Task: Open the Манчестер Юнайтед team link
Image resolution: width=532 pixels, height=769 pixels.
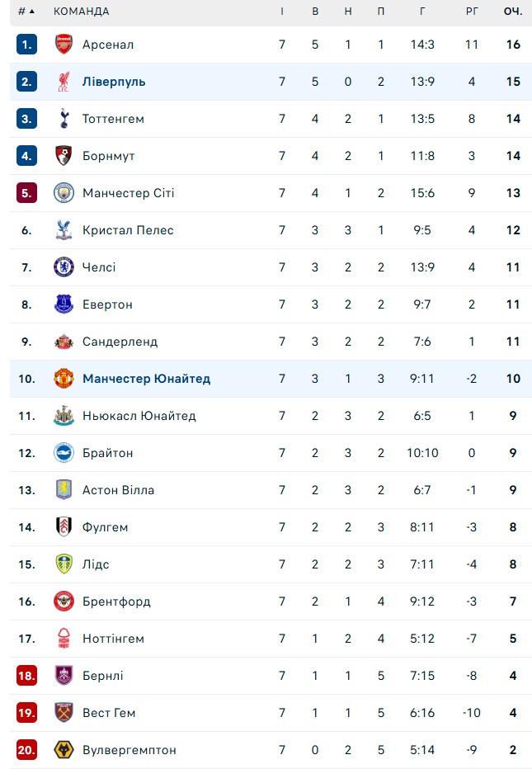Action: (146, 379)
